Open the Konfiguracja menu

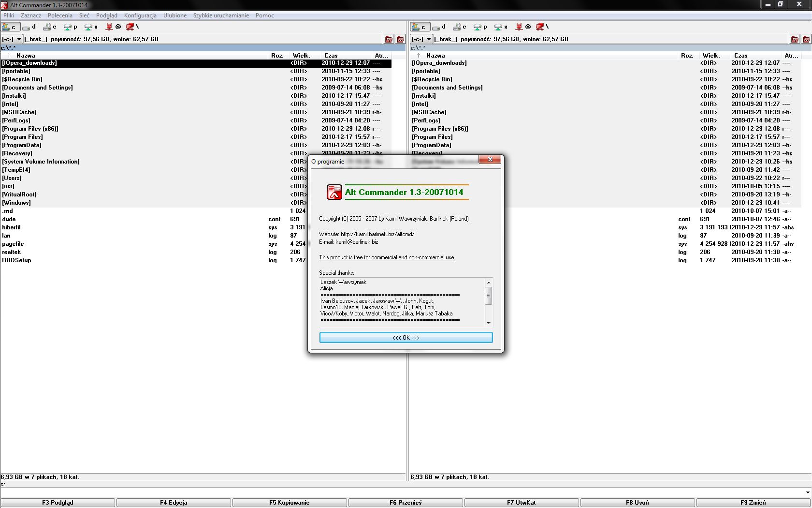(x=140, y=15)
